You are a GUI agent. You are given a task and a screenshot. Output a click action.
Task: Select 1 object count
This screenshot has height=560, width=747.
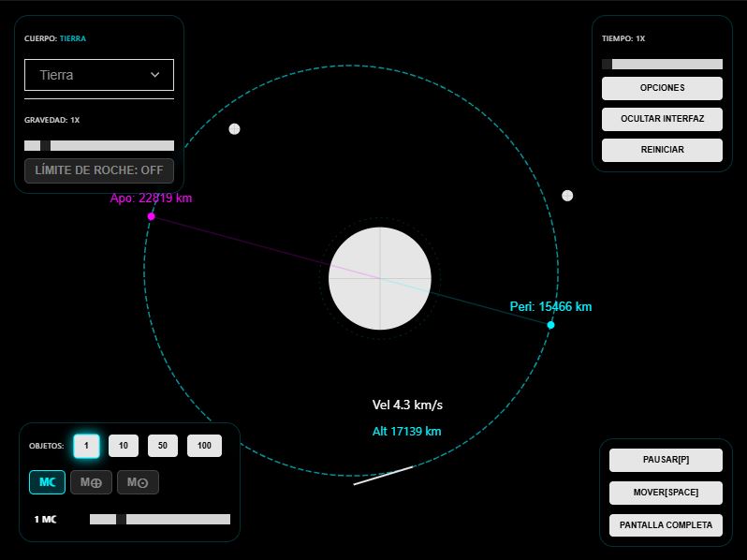point(86,446)
